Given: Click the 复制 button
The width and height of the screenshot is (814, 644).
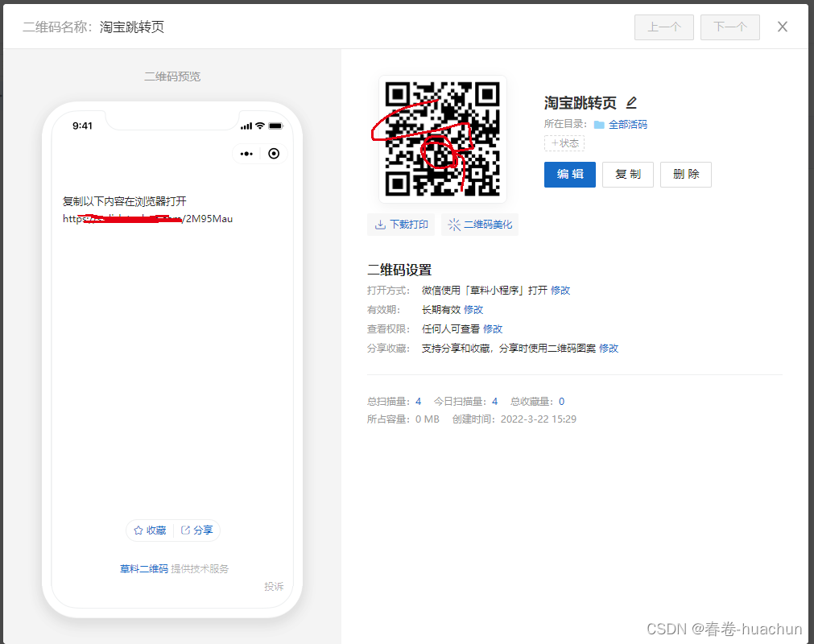Looking at the screenshot, I should [x=628, y=175].
